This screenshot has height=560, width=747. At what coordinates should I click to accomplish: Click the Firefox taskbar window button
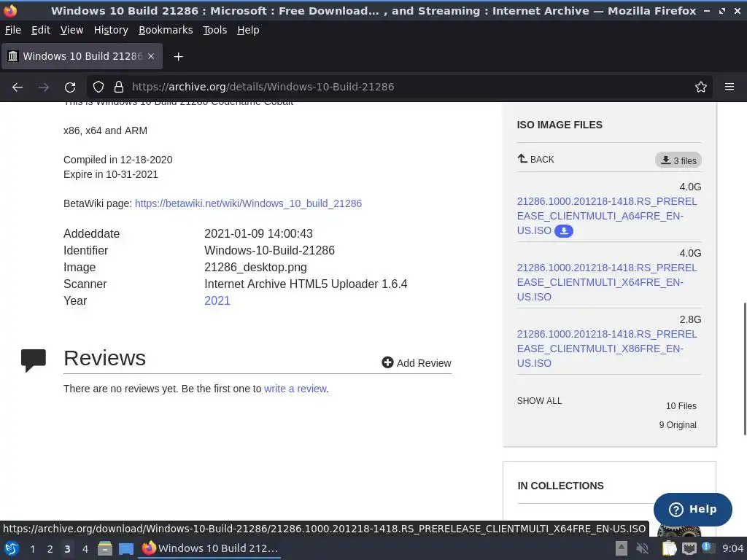pyautogui.click(x=209, y=548)
